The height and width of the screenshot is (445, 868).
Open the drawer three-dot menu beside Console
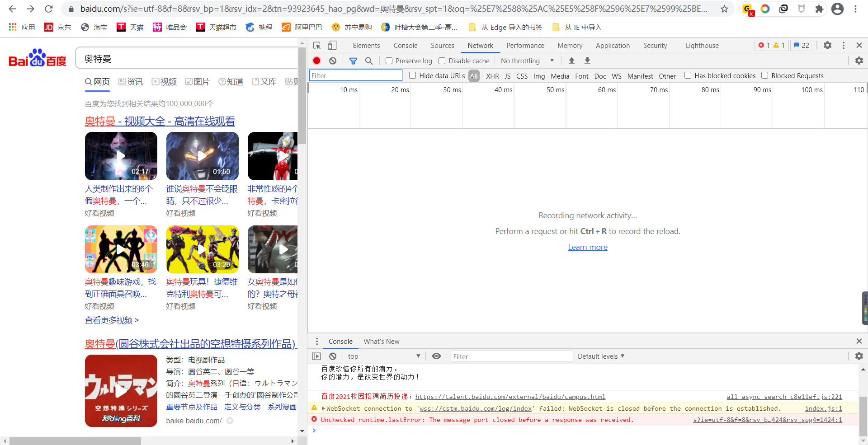(317, 341)
